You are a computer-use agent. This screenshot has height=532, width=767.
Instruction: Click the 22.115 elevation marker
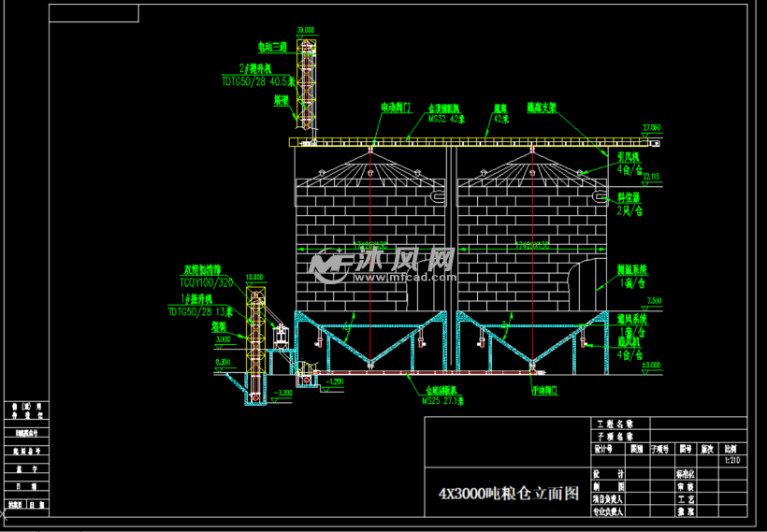(x=651, y=176)
